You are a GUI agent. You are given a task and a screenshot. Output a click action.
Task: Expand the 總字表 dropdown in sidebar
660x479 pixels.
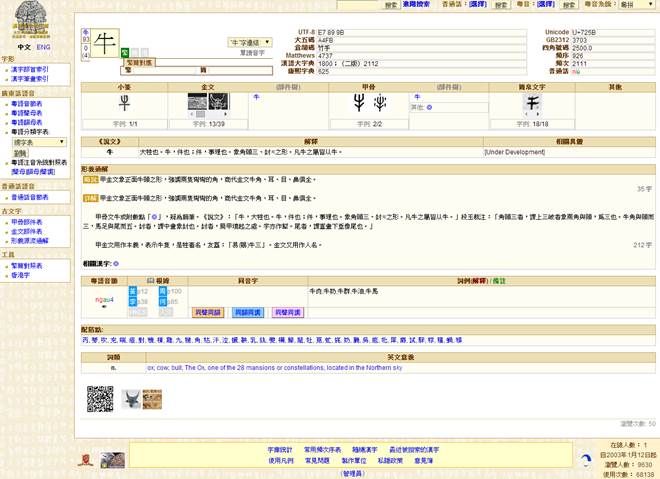pyautogui.click(x=39, y=142)
